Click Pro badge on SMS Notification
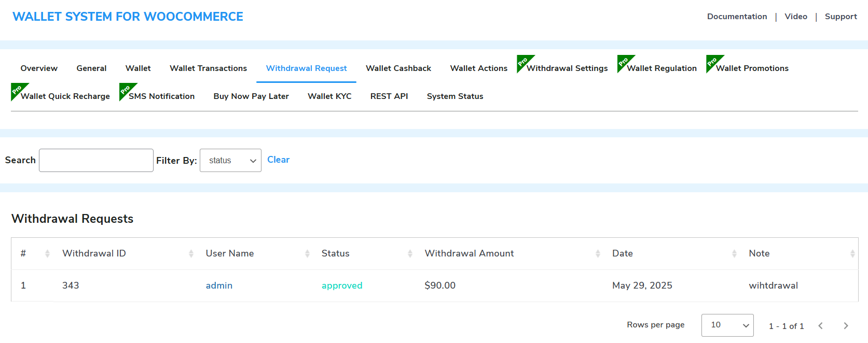The image size is (868, 343). (126, 90)
